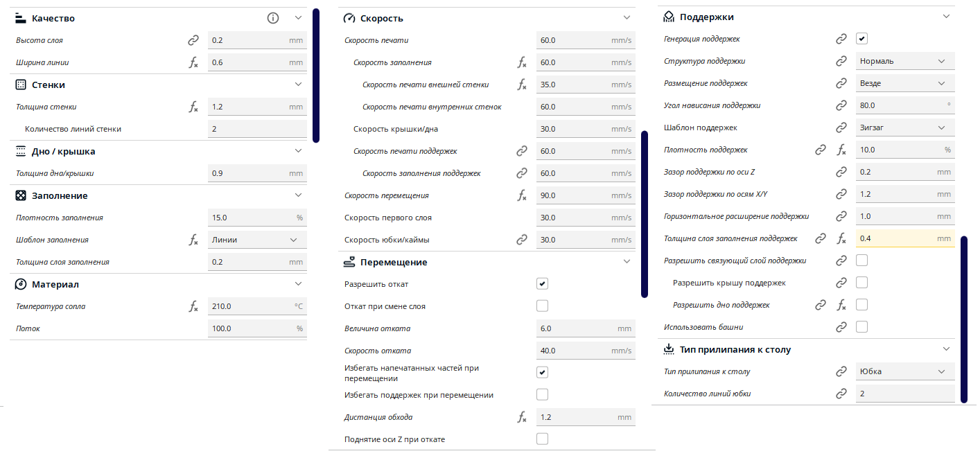Open the Шаблон заполнения dropdown
This screenshot has width=980, height=458.
click(x=257, y=240)
